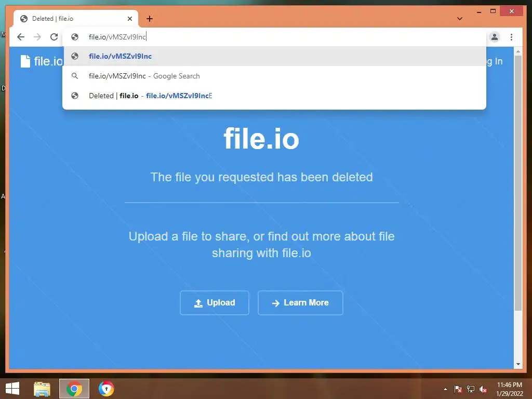Click the address bar URL text field
This screenshot has width=532, height=399.
[x=274, y=37]
